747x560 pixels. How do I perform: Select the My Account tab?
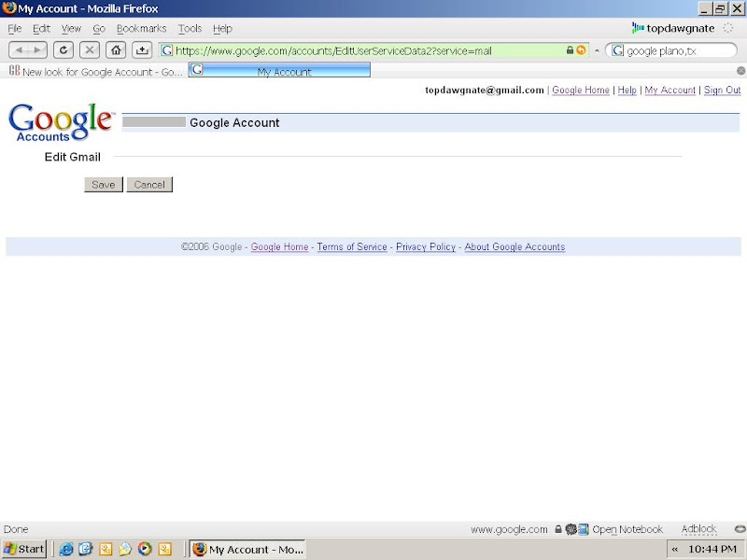click(x=279, y=71)
